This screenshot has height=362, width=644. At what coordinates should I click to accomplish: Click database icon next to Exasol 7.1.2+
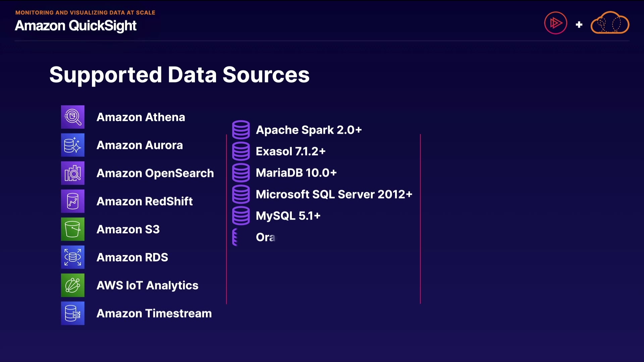pyautogui.click(x=241, y=151)
